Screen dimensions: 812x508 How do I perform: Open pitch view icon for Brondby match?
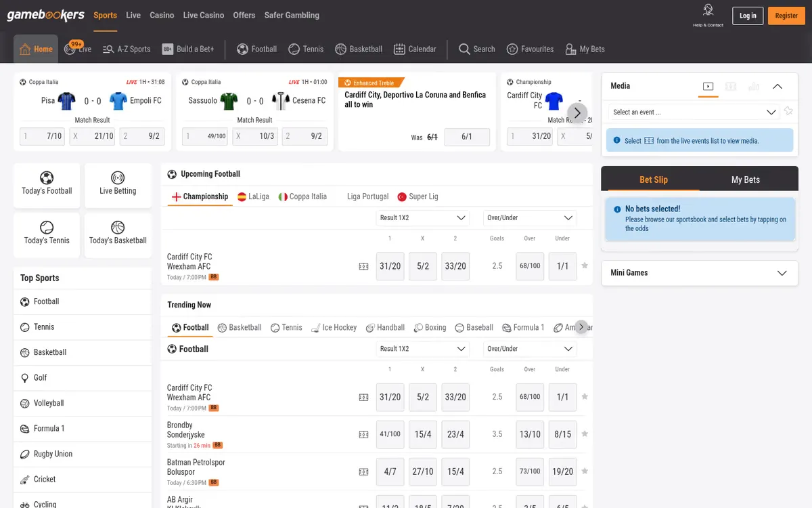363,434
